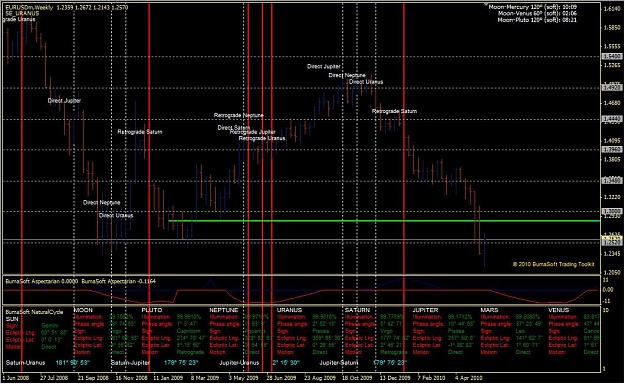The height and width of the screenshot is (384, 625).
Task: Click the Jupiter-Uranus aspect label
Action: (239, 363)
